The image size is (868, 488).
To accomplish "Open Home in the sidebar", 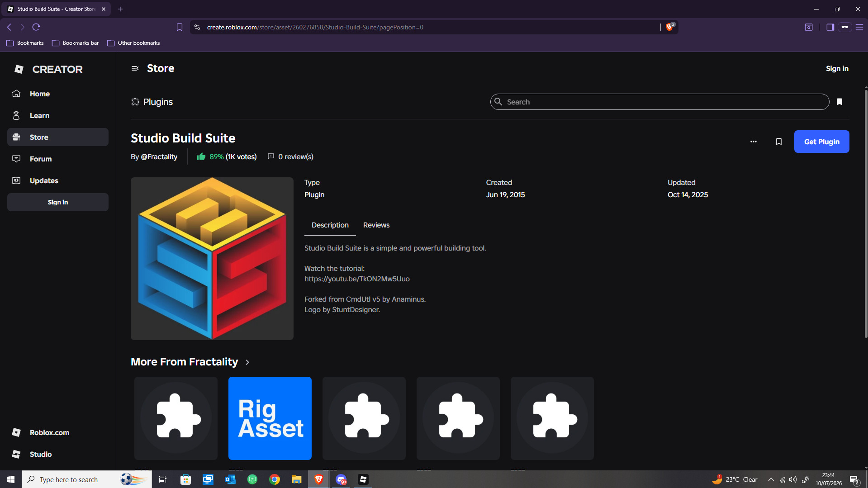I will point(58,94).
